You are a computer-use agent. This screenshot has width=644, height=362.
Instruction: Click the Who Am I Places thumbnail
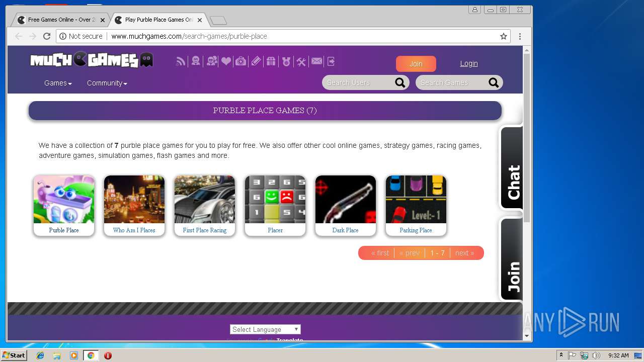point(134,199)
